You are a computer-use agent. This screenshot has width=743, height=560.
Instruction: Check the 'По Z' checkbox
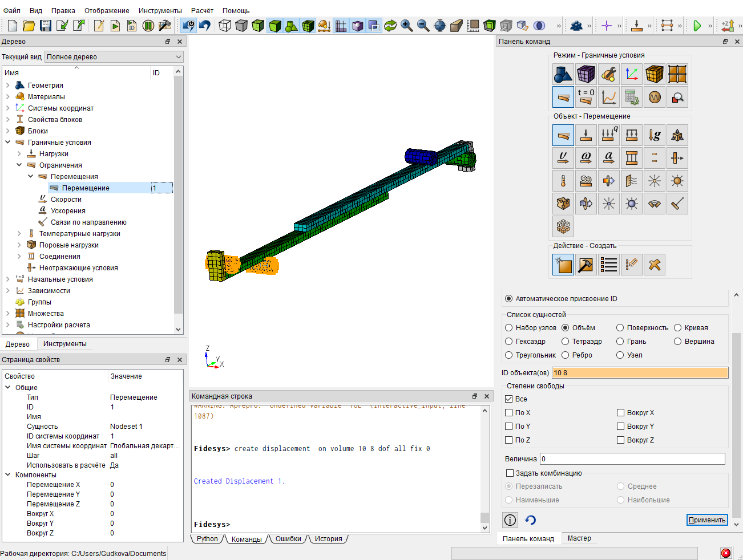[x=509, y=440]
